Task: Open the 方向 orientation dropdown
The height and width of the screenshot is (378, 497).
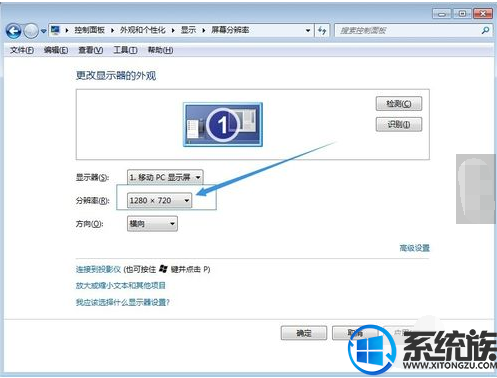Action: click(152, 223)
